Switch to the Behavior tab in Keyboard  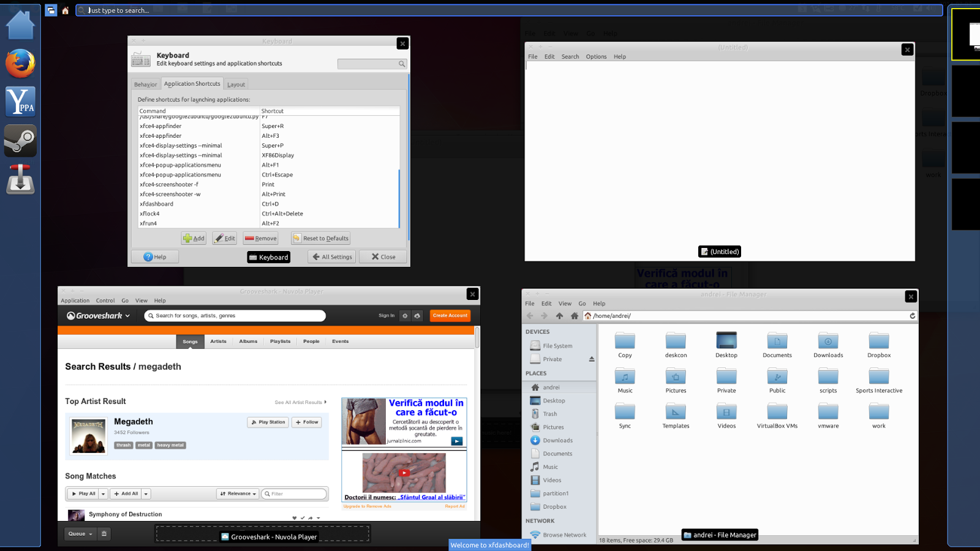146,84
